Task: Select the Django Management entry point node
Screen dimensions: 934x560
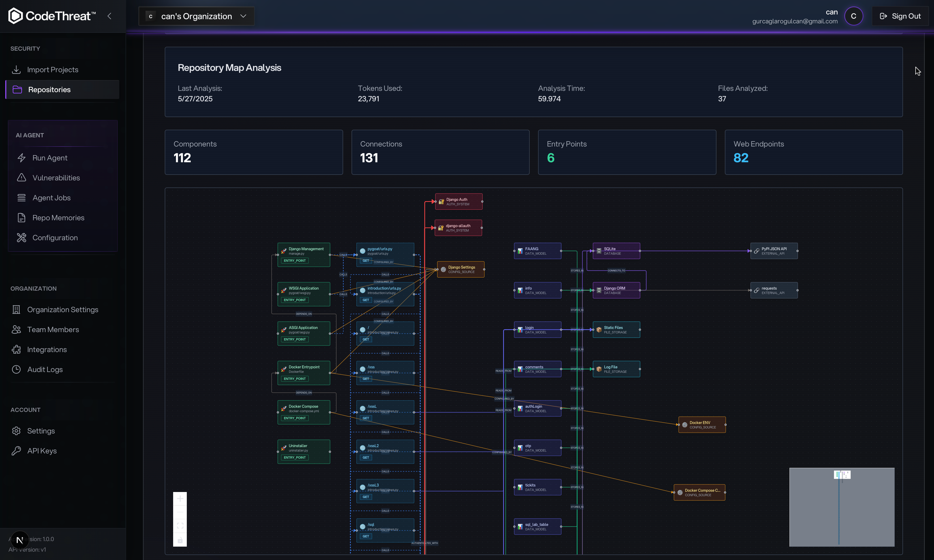Action: click(x=304, y=255)
